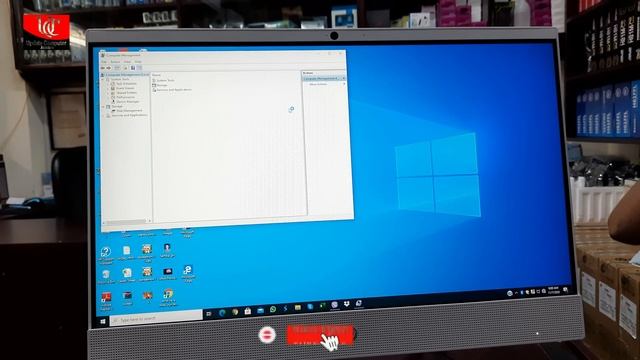Open Viber from the taskbar
This screenshot has height=360, width=640.
click(334, 304)
